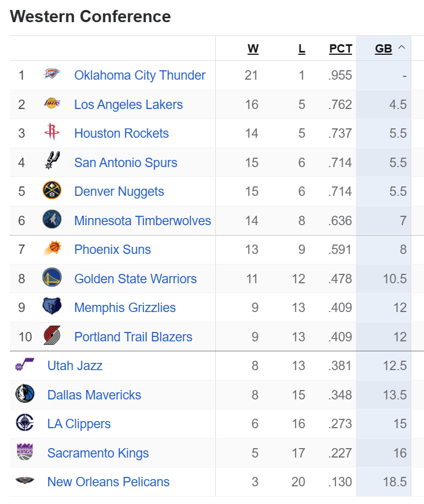
Task: Click the Minnesota Timberwolves logo
Action: [x=52, y=220]
